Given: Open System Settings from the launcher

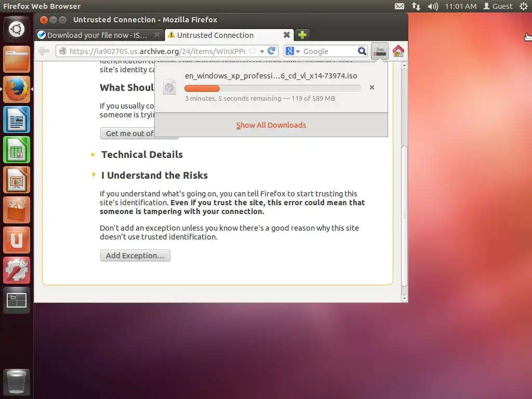Looking at the screenshot, I should coord(16,270).
